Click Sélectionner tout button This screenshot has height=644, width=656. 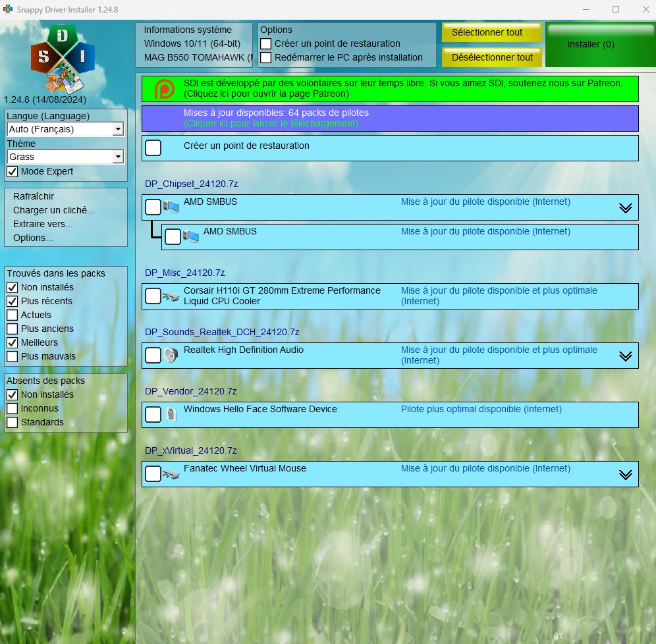pyautogui.click(x=491, y=32)
